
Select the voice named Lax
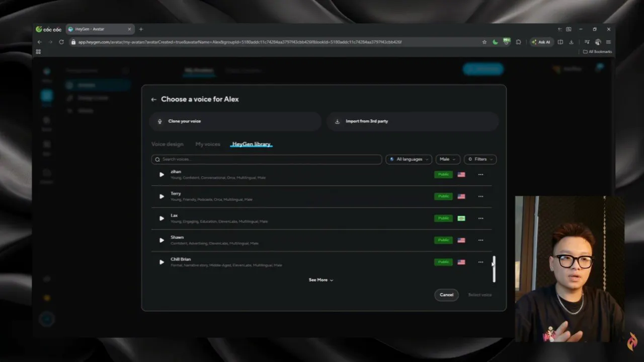tap(322, 219)
